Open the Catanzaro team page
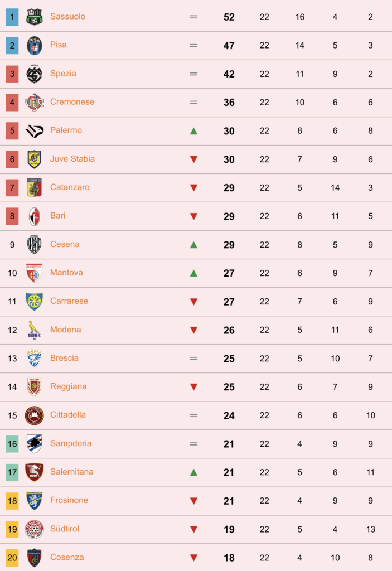 70,187
